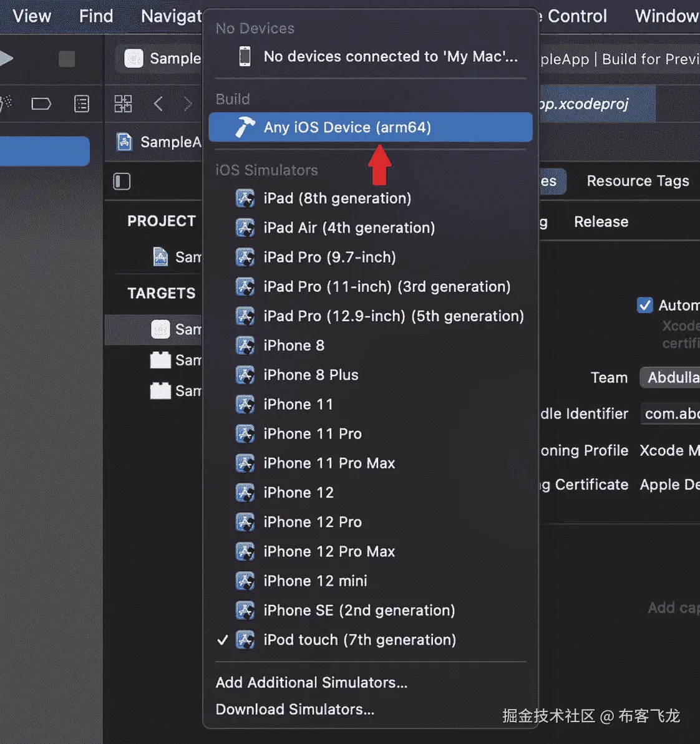Click the Build for Previews activity status
The width and height of the screenshot is (700, 744).
[620, 59]
